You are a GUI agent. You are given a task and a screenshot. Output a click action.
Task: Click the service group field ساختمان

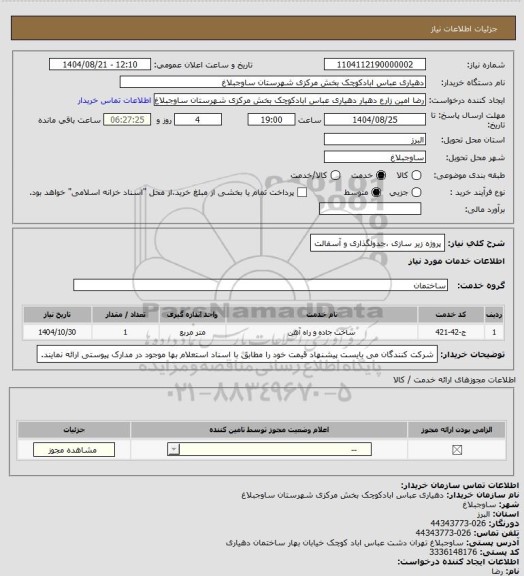coord(260,285)
